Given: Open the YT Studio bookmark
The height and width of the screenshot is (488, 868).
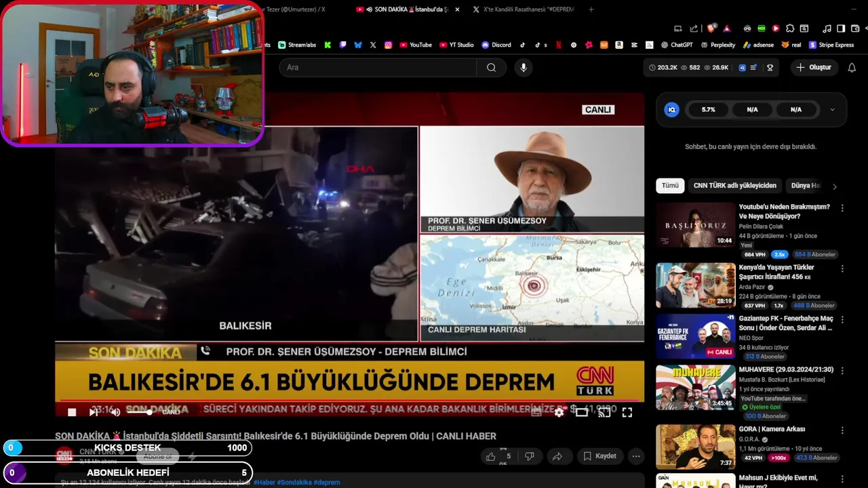Looking at the screenshot, I should pyautogui.click(x=456, y=45).
